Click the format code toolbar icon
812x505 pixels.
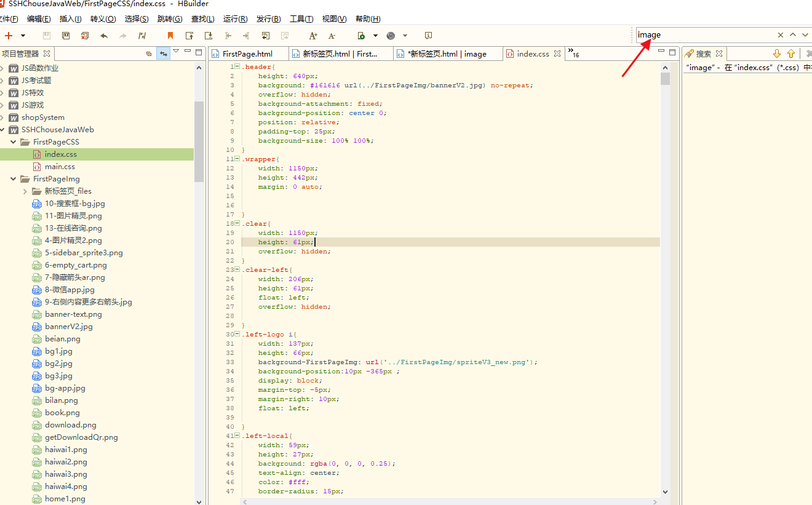click(143, 36)
